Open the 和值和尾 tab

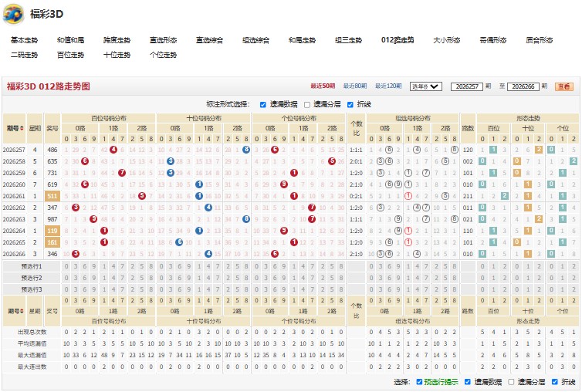tap(70, 40)
